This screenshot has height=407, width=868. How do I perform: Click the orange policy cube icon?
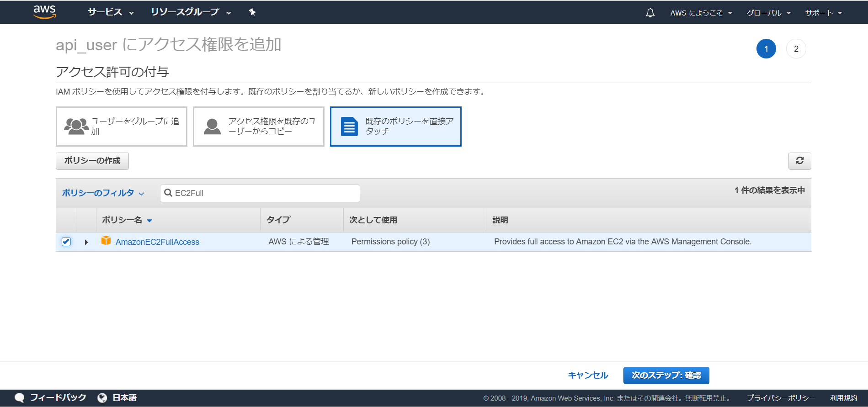[x=106, y=240]
